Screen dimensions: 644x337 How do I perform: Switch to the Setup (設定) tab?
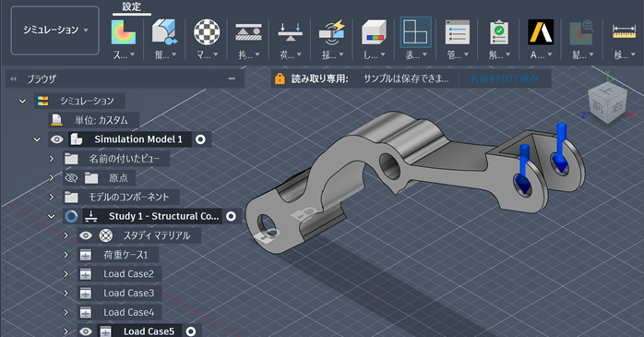131,6
